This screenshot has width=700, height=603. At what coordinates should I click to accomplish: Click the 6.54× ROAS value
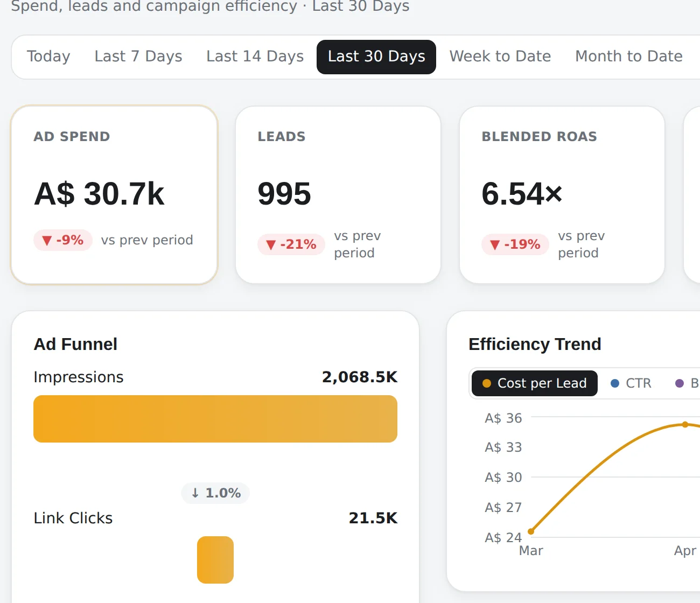coord(522,194)
